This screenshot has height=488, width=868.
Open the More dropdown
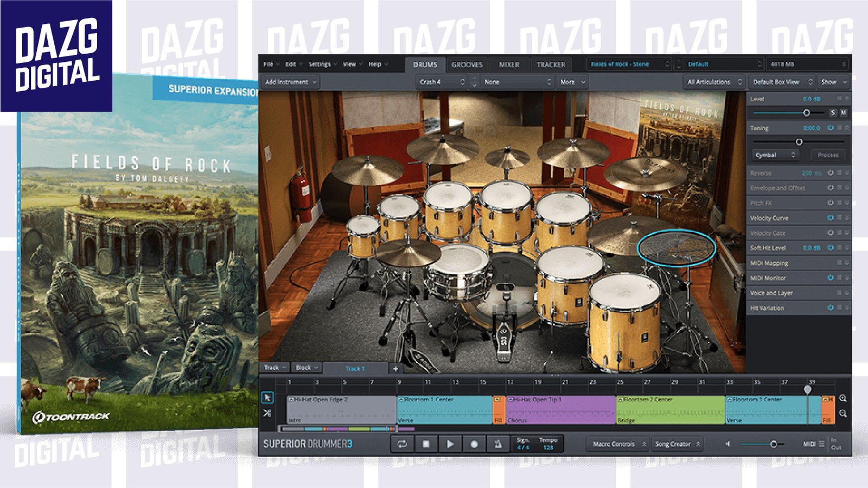pyautogui.click(x=572, y=82)
